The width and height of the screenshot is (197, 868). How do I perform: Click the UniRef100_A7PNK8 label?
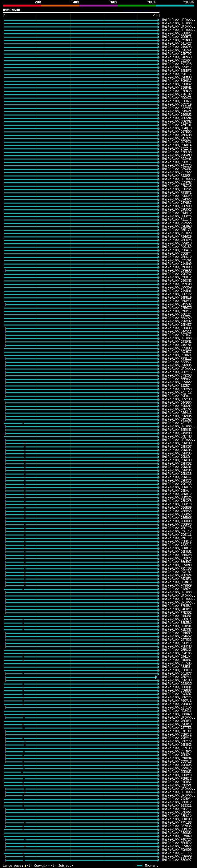pos(176,91)
